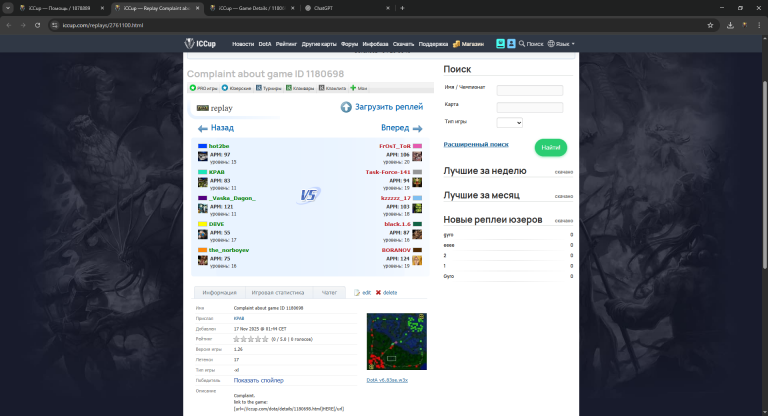The image size is (768, 416).
Task: Switch to the Game Details browser tab
Action: [x=252, y=8]
